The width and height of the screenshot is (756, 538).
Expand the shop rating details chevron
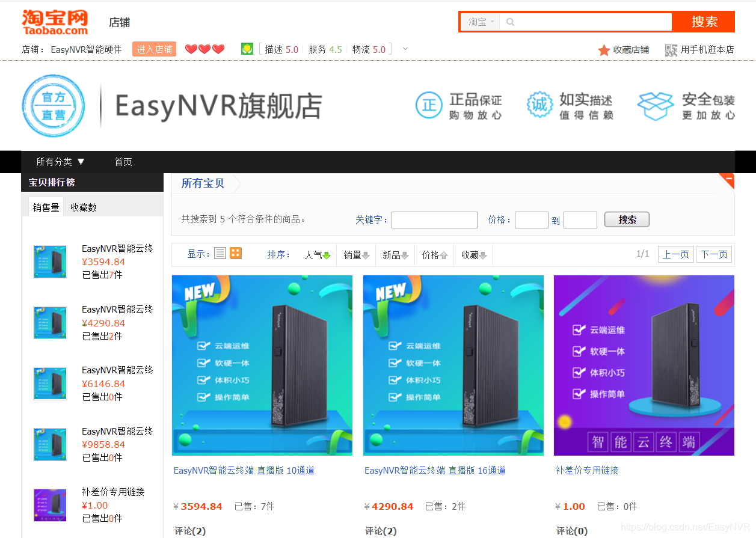405,49
